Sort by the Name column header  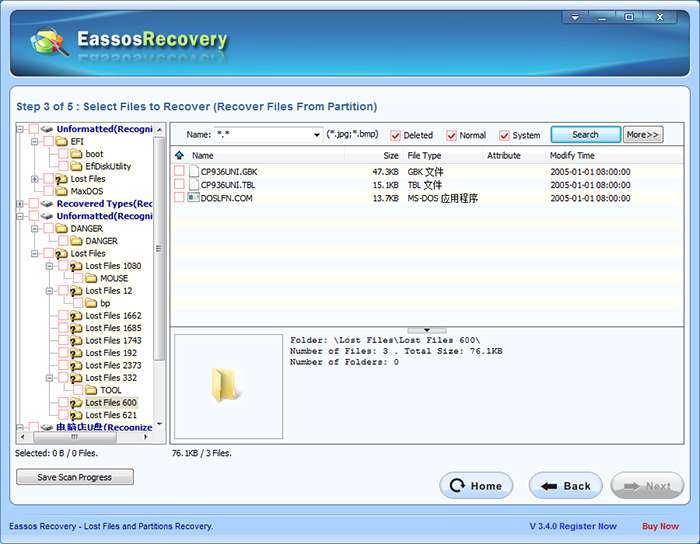pos(203,155)
